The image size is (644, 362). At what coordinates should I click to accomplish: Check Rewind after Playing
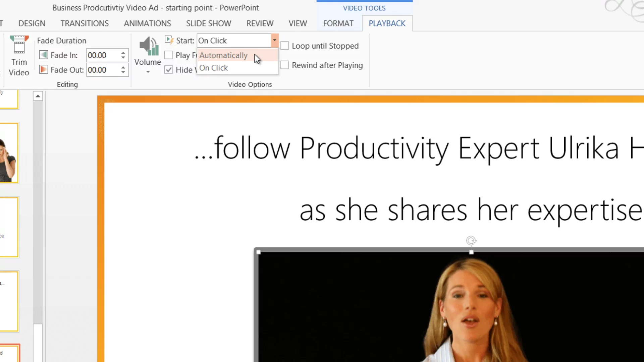tap(285, 65)
